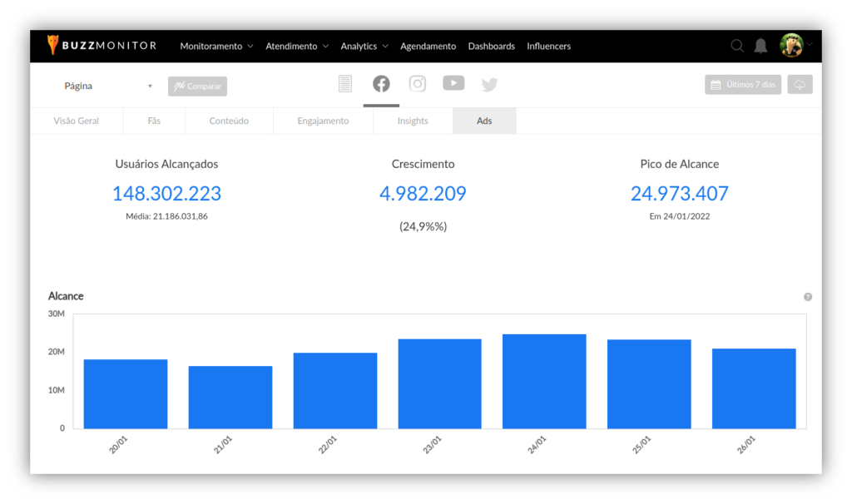852x504 pixels.
Task: Open the Influencers menu item
Action: click(x=548, y=47)
